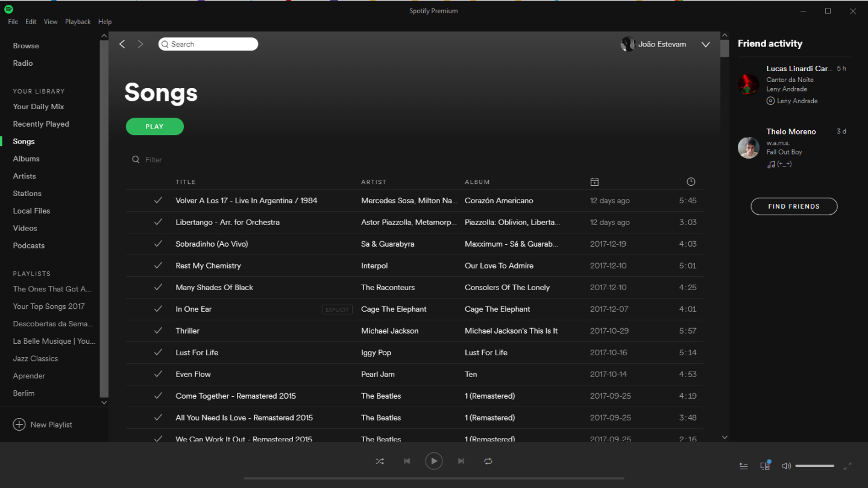Click the FIND FRIENDS button
Viewport: 868px width, 488px height.
click(x=794, y=206)
